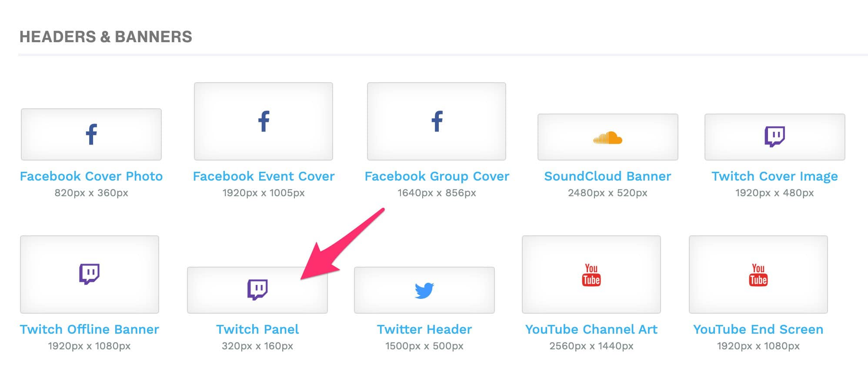
Task: Open the Facebook Cover Photo link
Action: (91, 176)
